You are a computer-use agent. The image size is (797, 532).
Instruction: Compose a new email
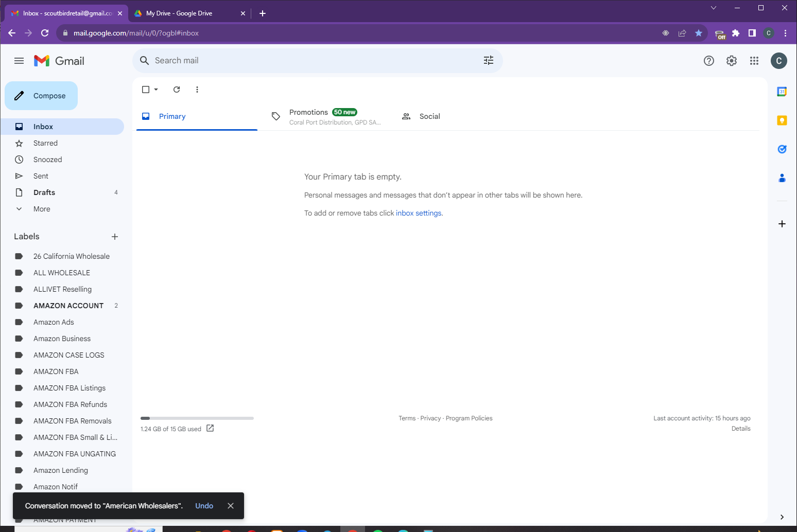(41, 96)
